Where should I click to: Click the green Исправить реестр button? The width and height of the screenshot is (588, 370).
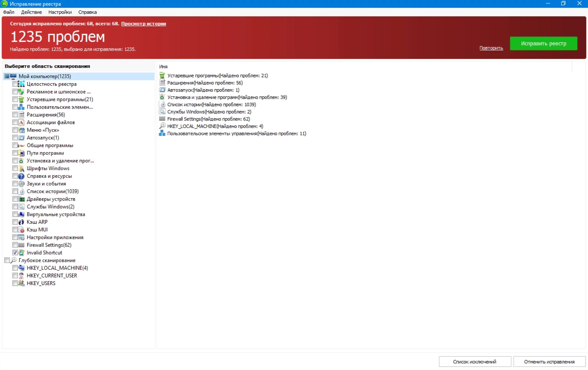coord(543,43)
